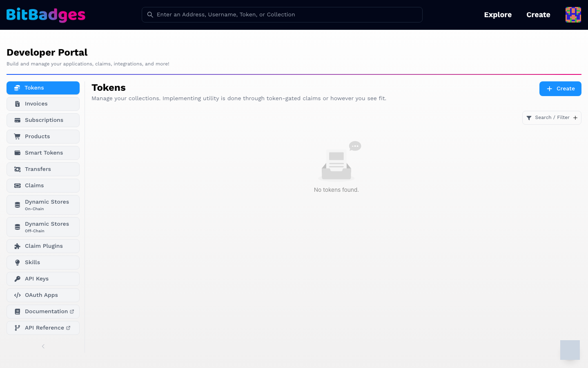Click Explore in top navigation
This screenshot has height=368, width=588.
click(498, 15)
